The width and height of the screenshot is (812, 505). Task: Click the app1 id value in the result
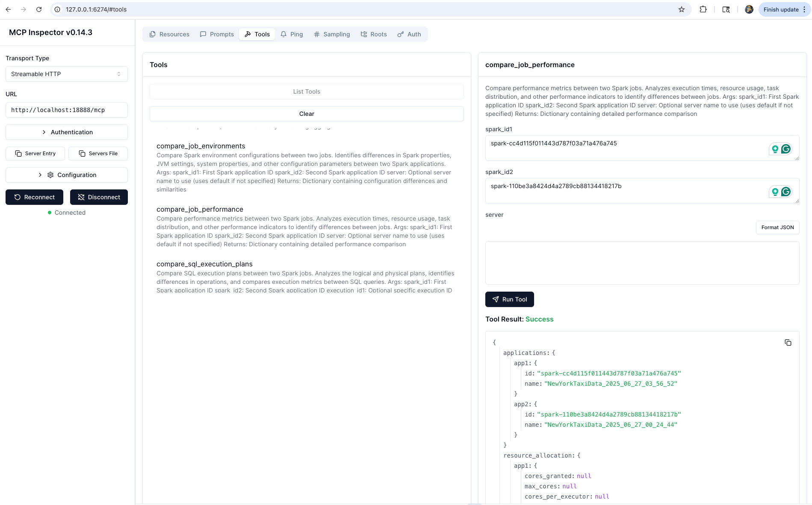(x=609, y=373)
